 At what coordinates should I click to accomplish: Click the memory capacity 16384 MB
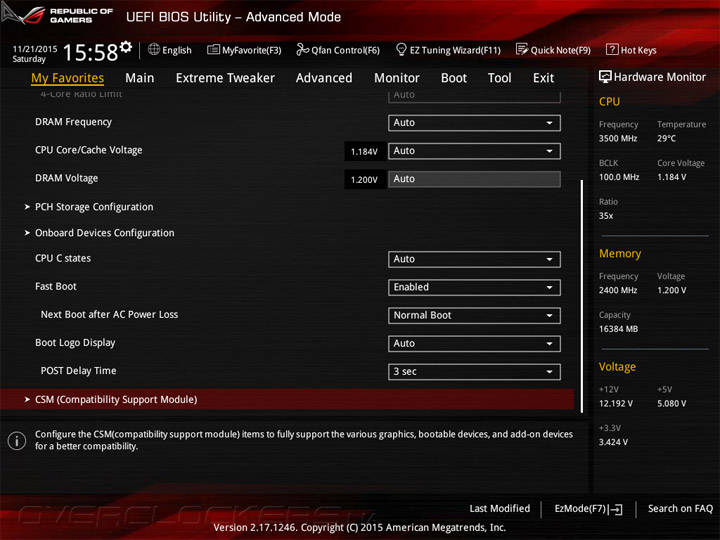[x=618, y=329]
